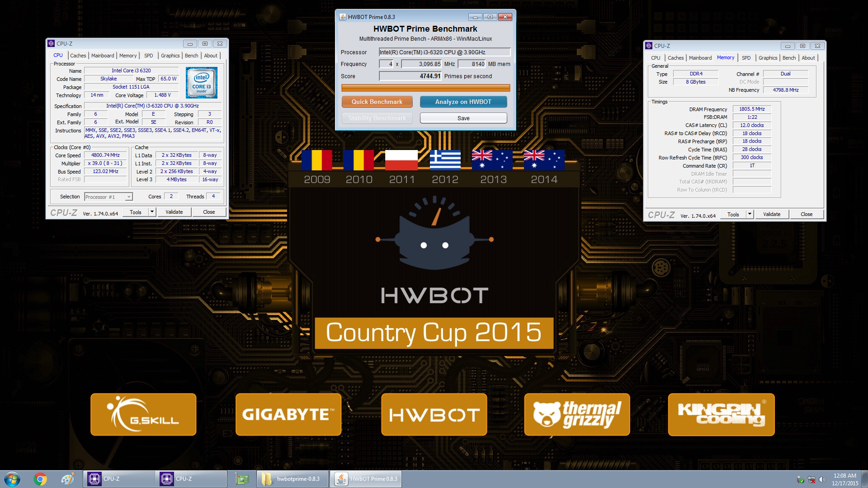Switch to CPU tab in right CPU-Z
The image size is (868, 488).
tap(656, 58)
